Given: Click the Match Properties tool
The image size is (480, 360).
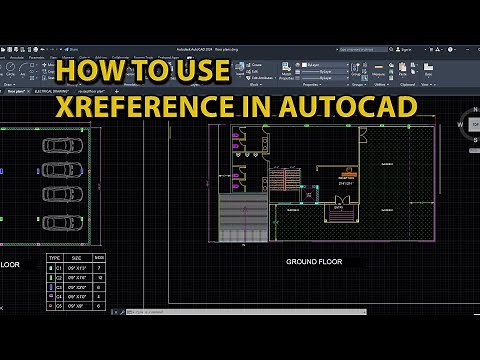Looking at the screenshot, I should pos(286,71).
